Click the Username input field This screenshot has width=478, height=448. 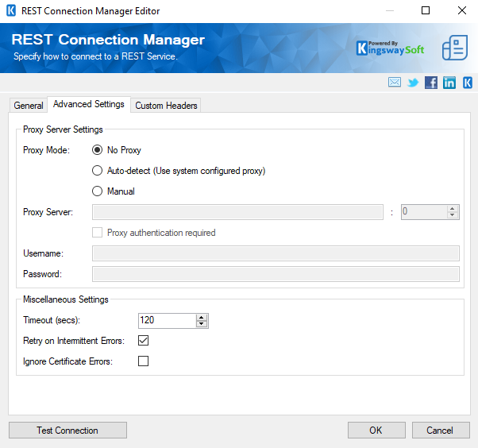click(x=276, y=253)
